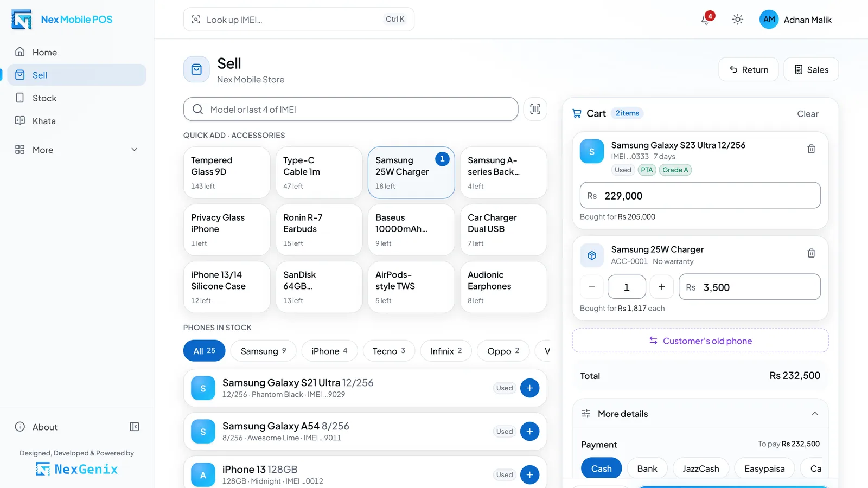Open the notifications bell icon

click(x=705, y=20)
